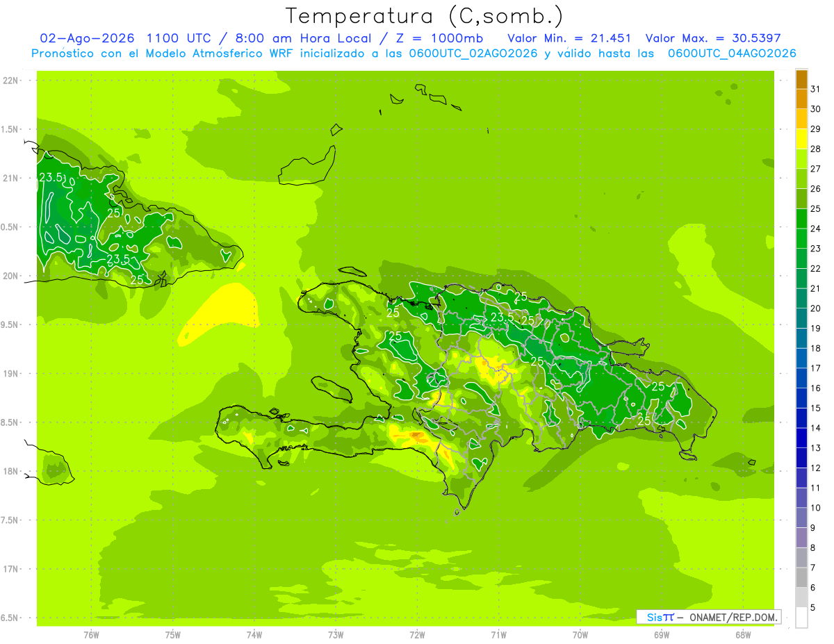The width and height of the screenshot is (834, 644).
Task: Click the legend value "26" in the color scale
Action: click(x=815, y=189)
